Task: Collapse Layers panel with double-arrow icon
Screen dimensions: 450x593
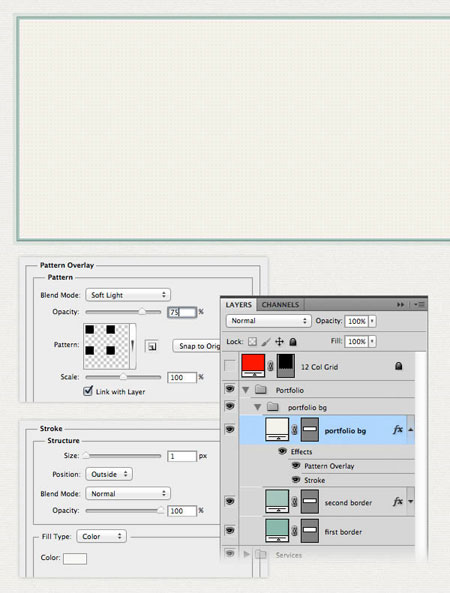Action: coord(400,304)
